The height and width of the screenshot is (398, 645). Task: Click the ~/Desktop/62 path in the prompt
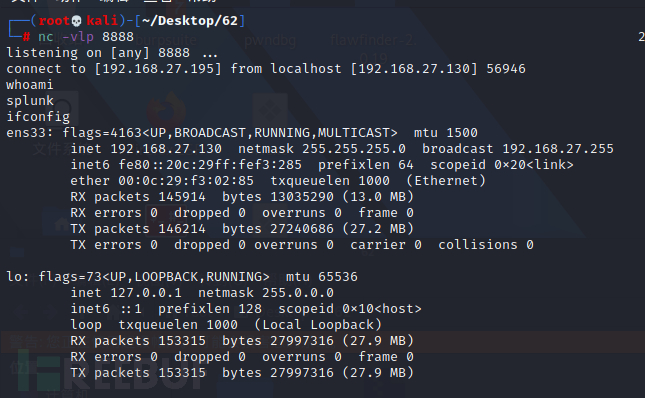click(190, 21)
